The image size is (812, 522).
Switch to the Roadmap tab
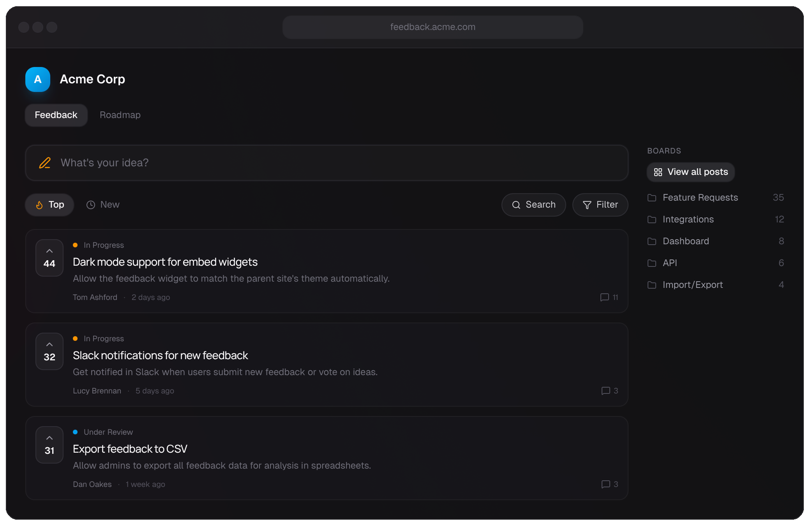(x=120, y=115)
